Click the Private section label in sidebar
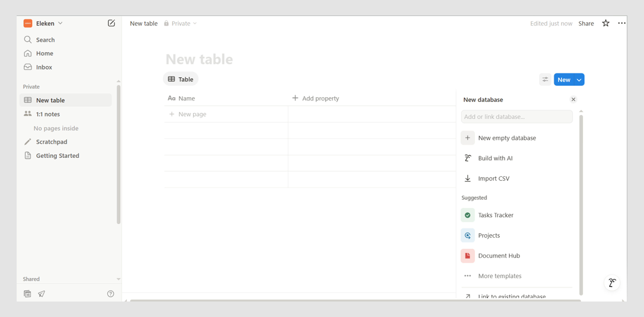Screen dimensions: 644x317 pyautogui.click(x=31, y=86)
